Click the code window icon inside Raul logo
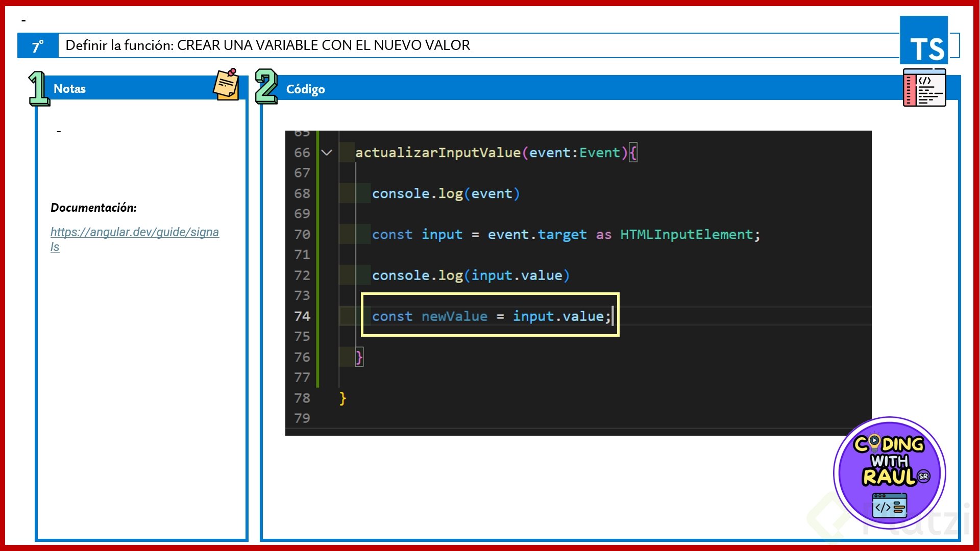The height and width of the screenshot is (551, 980). tap(889, 506)
